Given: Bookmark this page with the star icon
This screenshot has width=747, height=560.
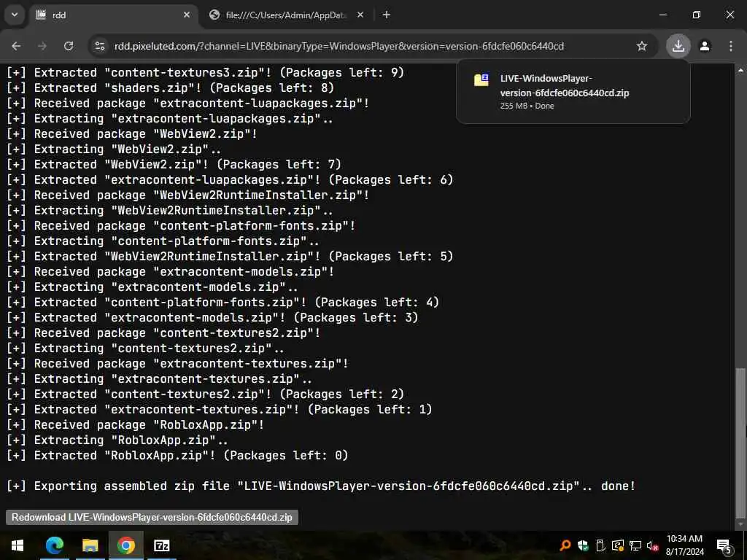Looking at the screenshot, I should tap(642, 46).
